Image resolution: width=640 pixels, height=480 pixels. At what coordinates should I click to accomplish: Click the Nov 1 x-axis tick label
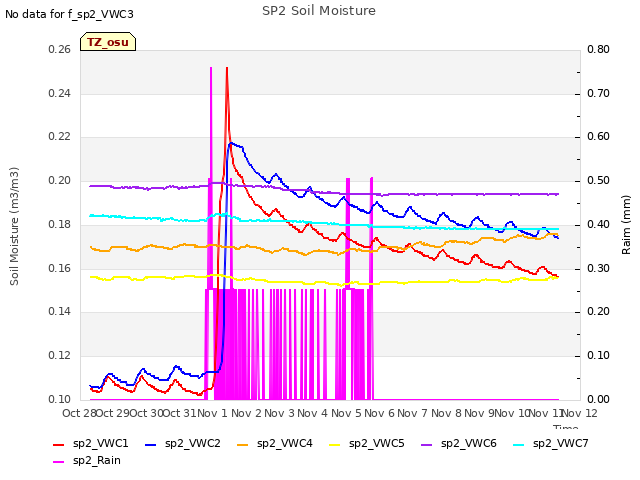click(213, 413)
